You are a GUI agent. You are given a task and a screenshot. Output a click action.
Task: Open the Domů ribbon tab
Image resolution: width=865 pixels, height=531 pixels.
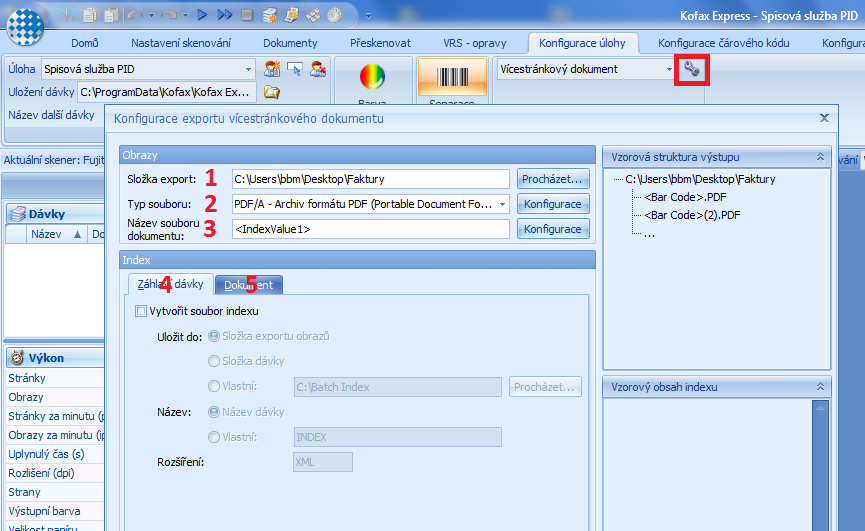coord(84,43)
